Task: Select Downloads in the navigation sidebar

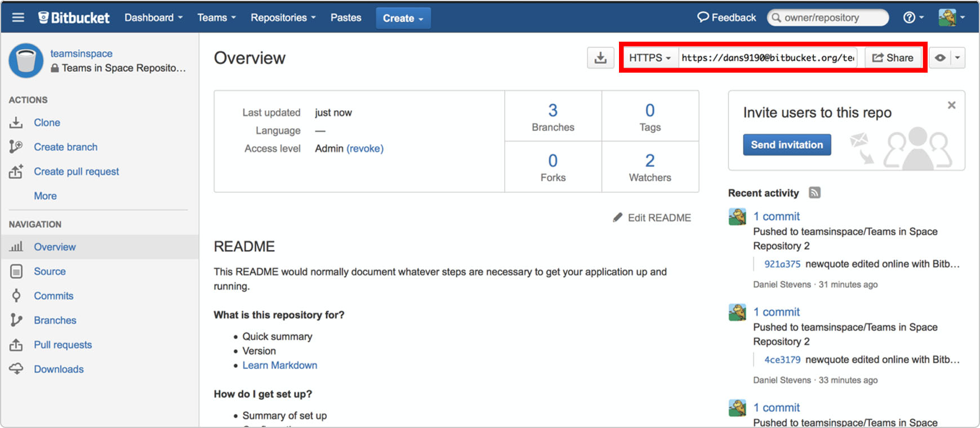Action: tap(59, 369)
